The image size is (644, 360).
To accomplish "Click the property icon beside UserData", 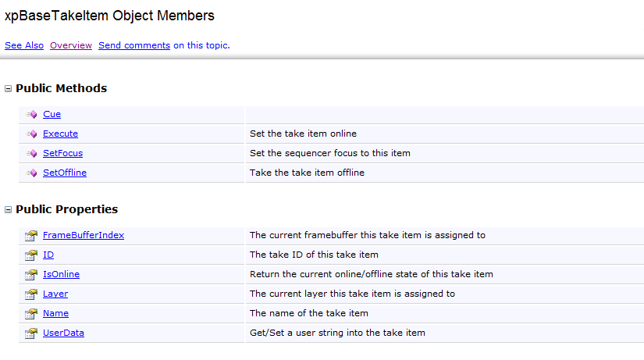I will [31, 333].
